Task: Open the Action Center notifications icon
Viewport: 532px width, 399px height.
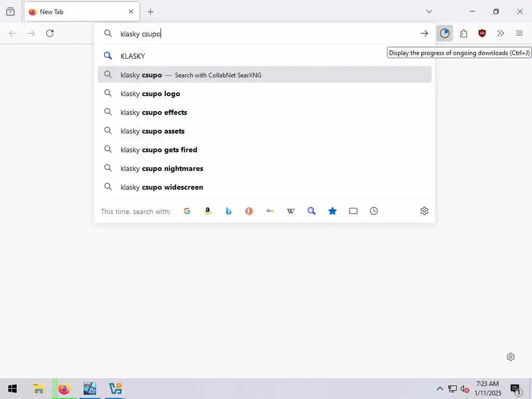Action: pyautogui.click(x=515, y=389)
